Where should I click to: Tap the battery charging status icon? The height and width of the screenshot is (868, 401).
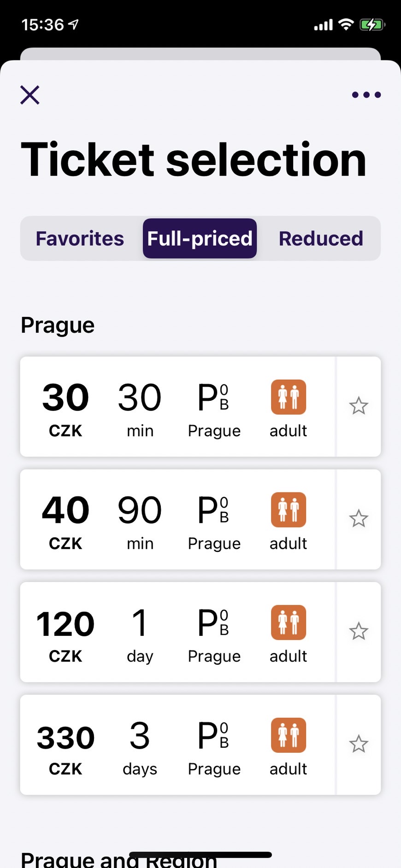[x=372, y=25]
